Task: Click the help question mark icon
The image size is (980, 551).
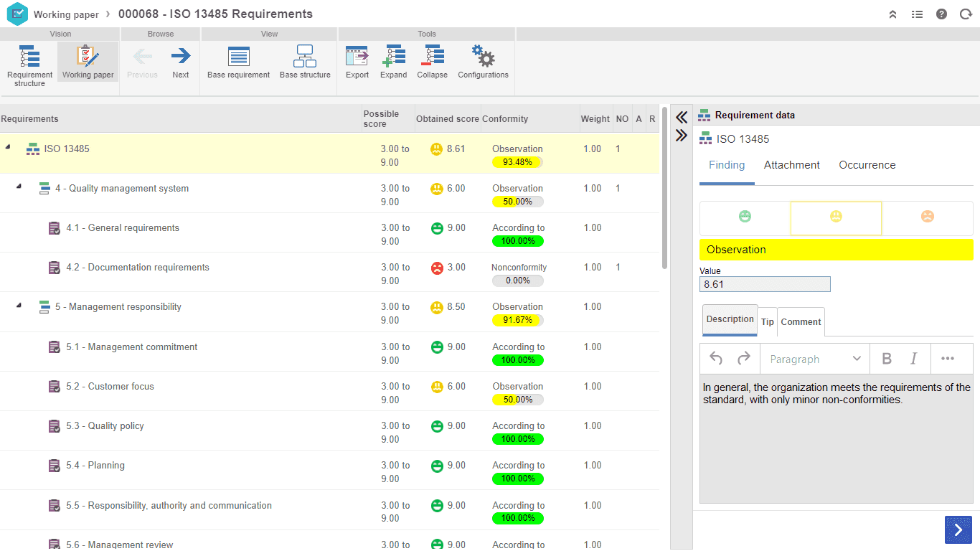Action: [941, 14]
